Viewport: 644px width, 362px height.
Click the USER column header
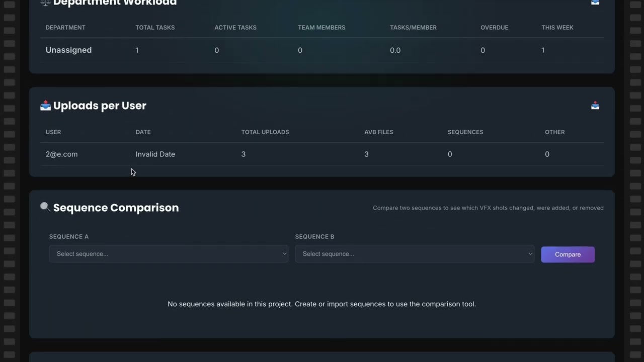click(x=53, y=132)
